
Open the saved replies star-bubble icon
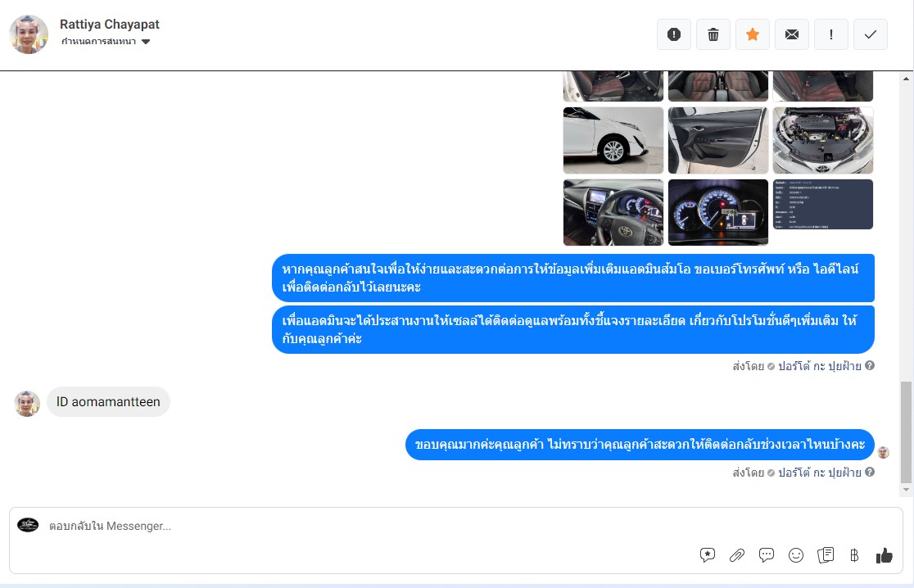[708, 555]
